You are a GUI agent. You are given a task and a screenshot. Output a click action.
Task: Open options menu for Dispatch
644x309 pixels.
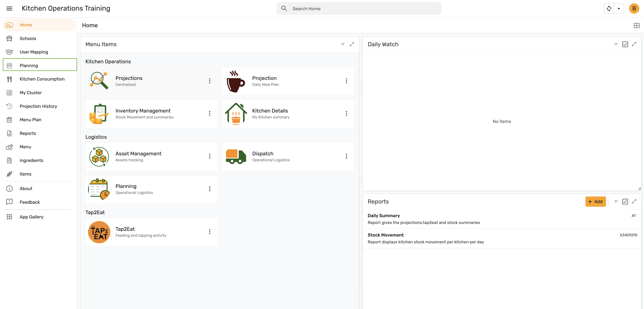(x=346, y=156)
